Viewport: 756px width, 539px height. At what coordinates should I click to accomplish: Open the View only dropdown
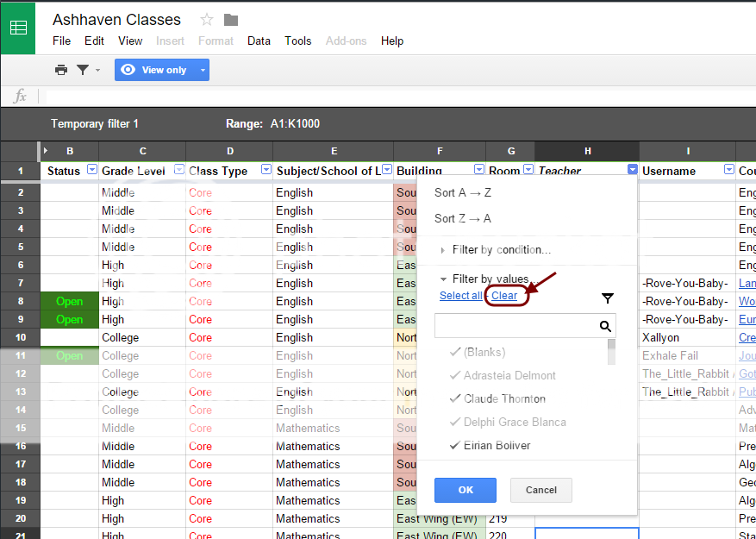pos(203,70)
